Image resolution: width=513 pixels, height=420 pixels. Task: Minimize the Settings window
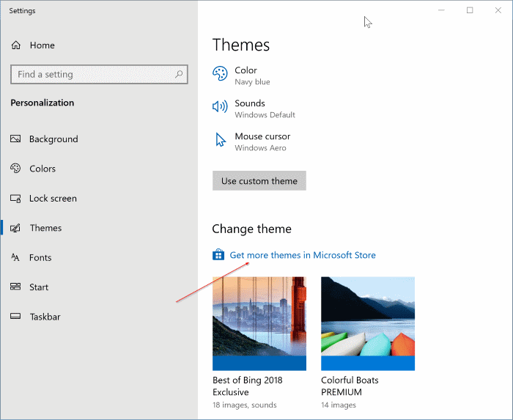[441, 10]
